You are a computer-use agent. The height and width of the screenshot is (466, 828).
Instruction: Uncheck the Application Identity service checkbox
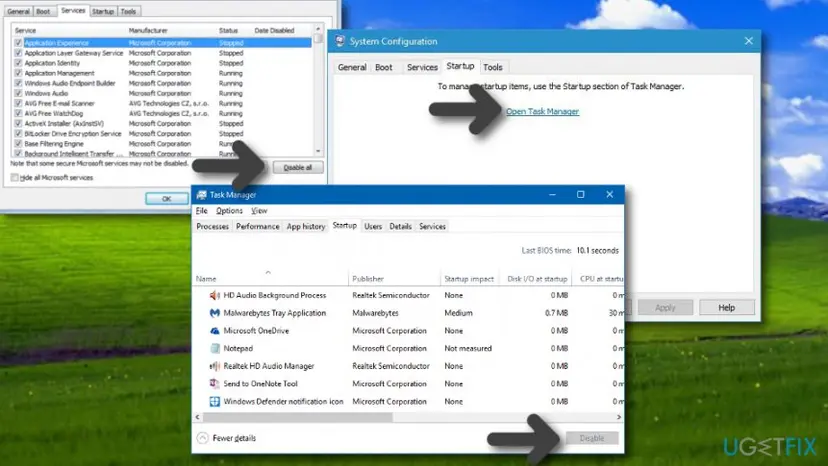[x=18, y=63]
